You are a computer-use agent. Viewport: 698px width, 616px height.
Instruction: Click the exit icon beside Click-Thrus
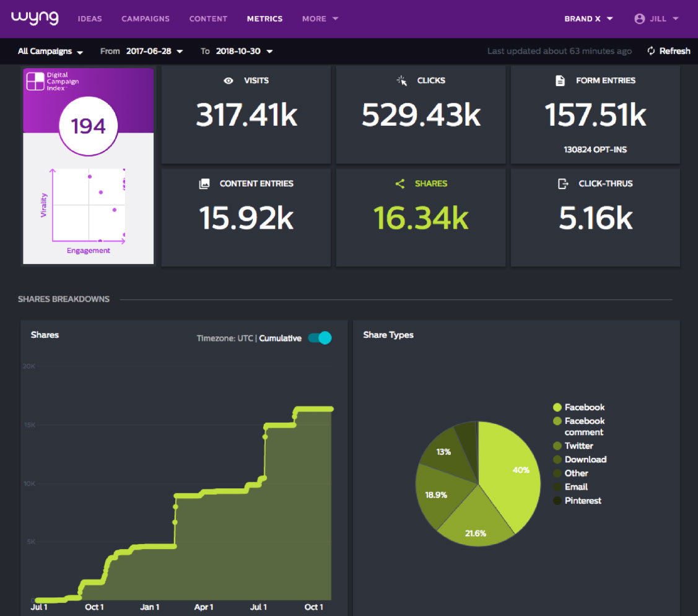563,184
